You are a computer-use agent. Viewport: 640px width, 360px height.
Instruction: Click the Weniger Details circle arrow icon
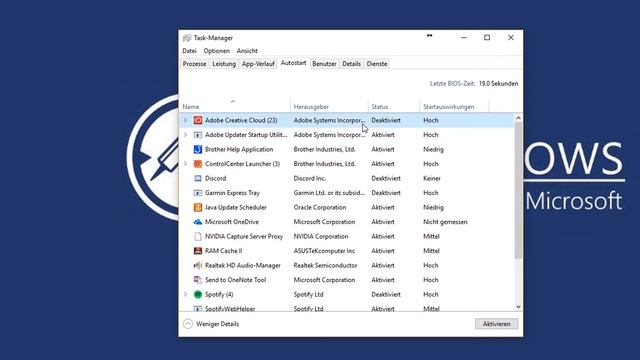188,324
